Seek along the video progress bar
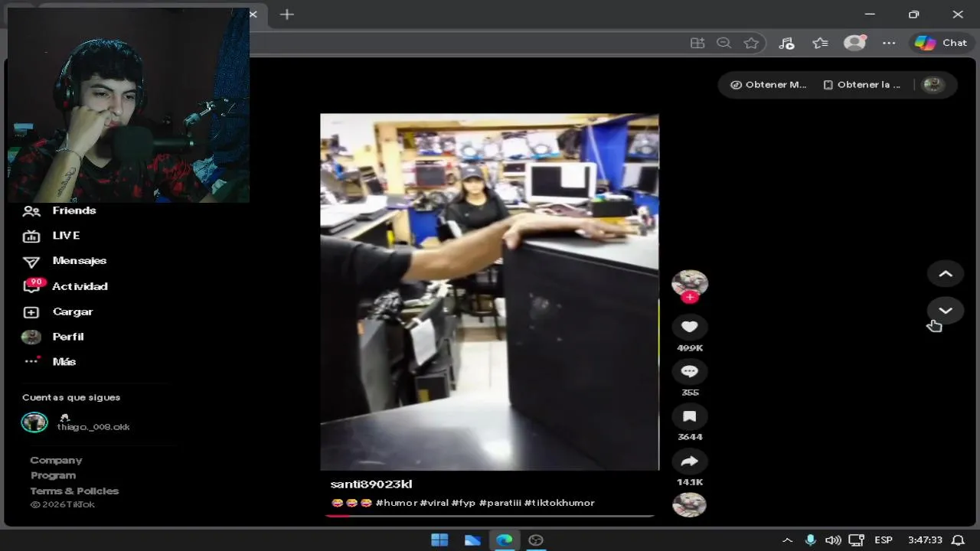980x551 pixels. (x=490, y=516)
